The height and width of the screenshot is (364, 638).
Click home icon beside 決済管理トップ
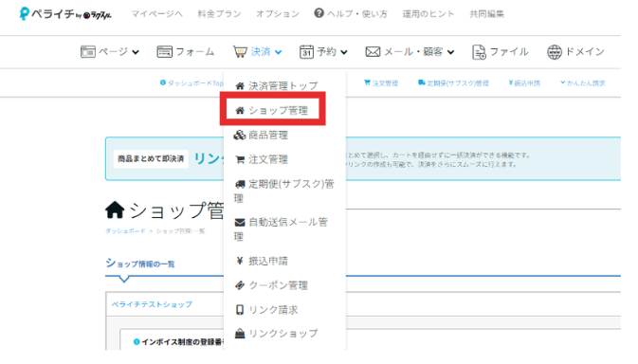click(240, 86)
